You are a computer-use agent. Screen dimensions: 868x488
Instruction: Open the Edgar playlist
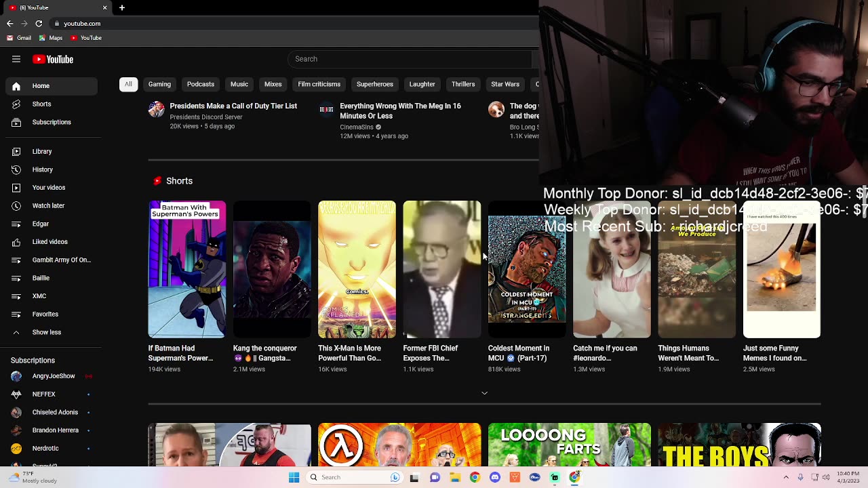click(51, 224)
